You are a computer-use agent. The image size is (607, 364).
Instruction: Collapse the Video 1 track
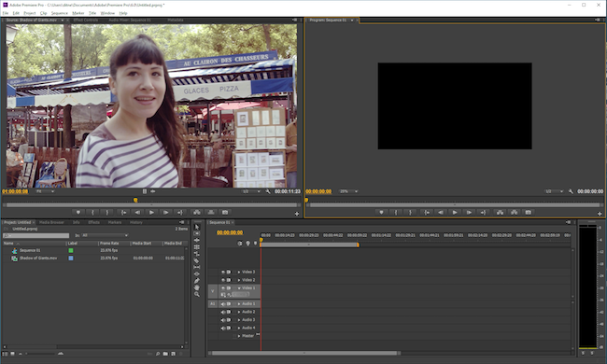(x=239, y=288)
